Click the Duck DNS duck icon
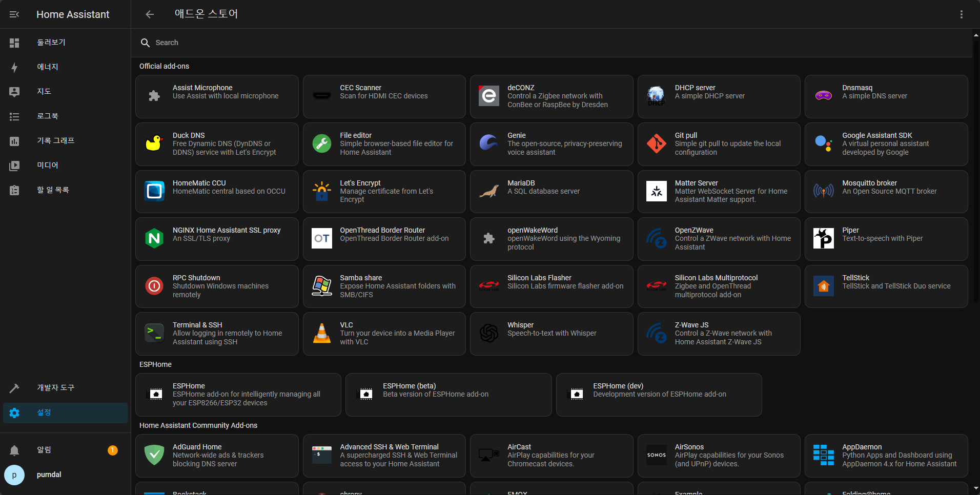The image size is (980, 495). 154,143
